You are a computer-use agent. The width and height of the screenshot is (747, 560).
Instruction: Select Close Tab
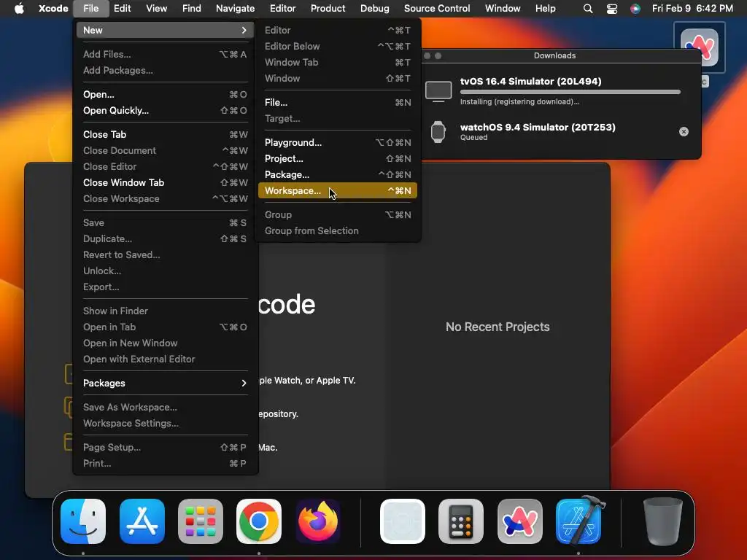coord(165,134)
